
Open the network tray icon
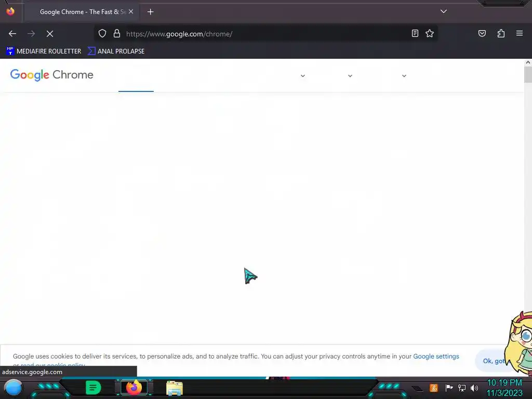coord(462,388)
